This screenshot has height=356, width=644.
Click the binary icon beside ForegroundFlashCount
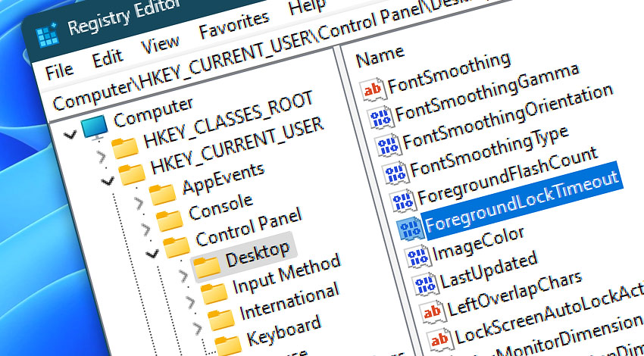point(403,202)
